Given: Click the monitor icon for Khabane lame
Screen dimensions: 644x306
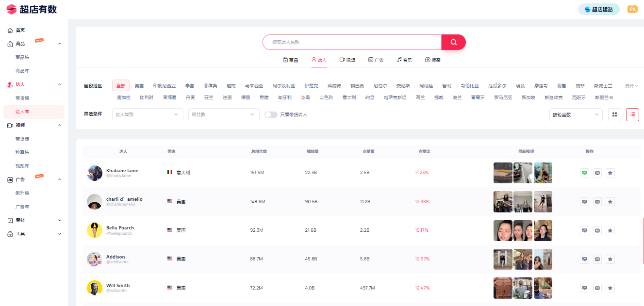Looking at the screenshot, I should [x=584, y=173].
